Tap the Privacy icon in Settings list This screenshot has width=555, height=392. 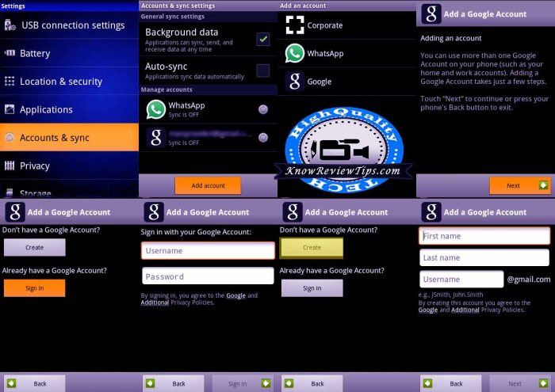click(x=10, y=166)
